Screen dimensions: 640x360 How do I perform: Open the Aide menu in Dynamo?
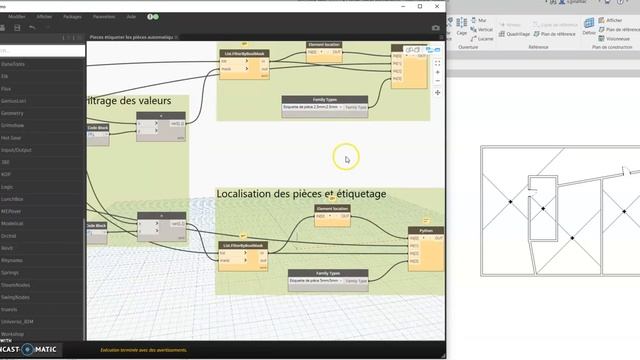(x=131, y=17)
